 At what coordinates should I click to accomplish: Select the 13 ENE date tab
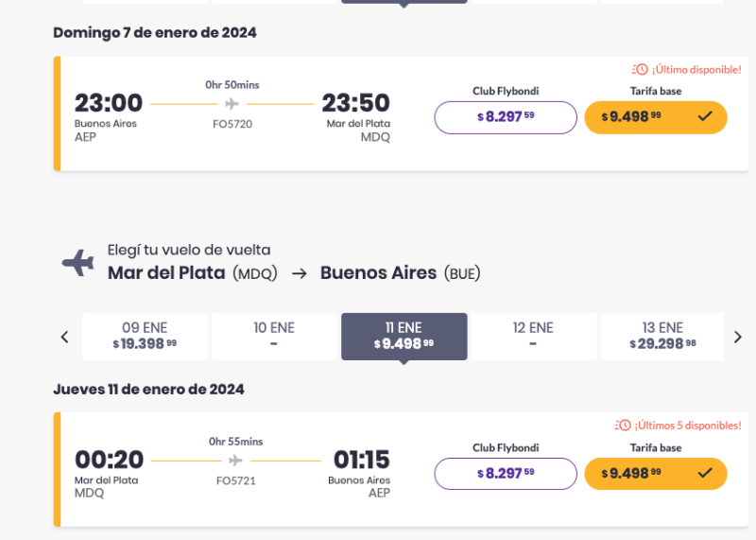(662, 337)
